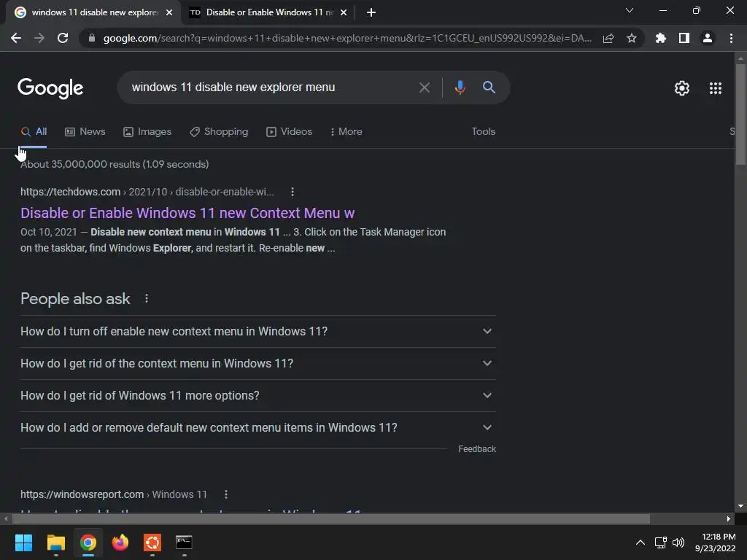The width and height of the screenshot is (747, 560).
Task: Open a new tab with the plus
Action: click(x=371, y=12)
